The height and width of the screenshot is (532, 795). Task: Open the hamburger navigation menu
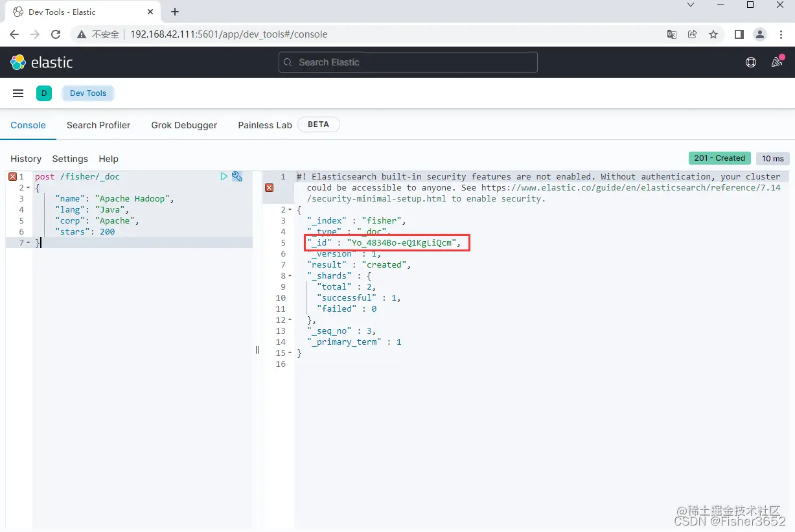18,93
